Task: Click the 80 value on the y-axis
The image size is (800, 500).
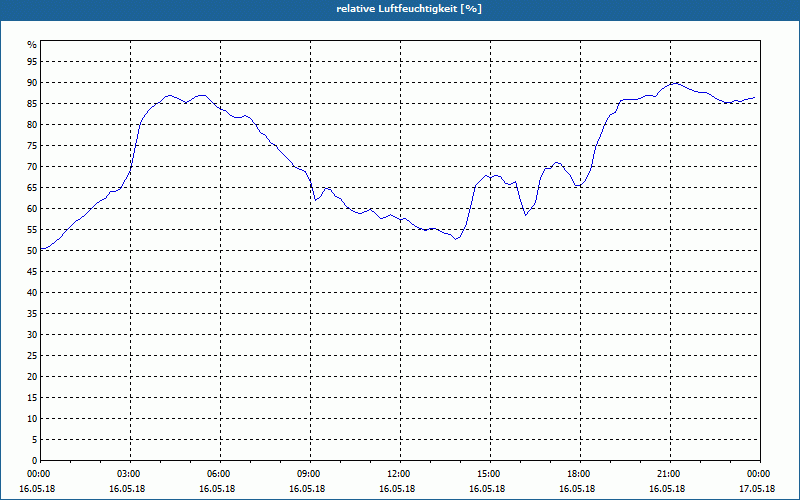Action: pyautogui.click(x=32, y=124)
